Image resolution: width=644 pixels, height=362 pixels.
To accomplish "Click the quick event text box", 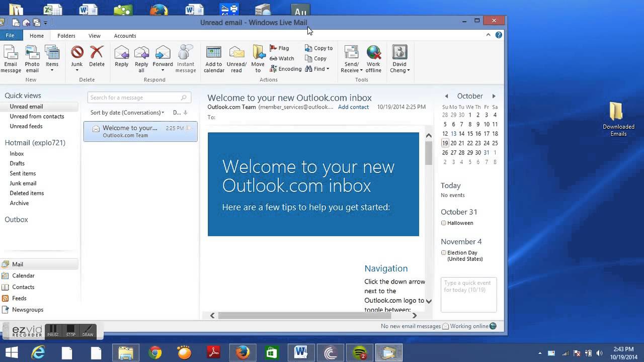I will pyautogui.click(x=468, y=295).
